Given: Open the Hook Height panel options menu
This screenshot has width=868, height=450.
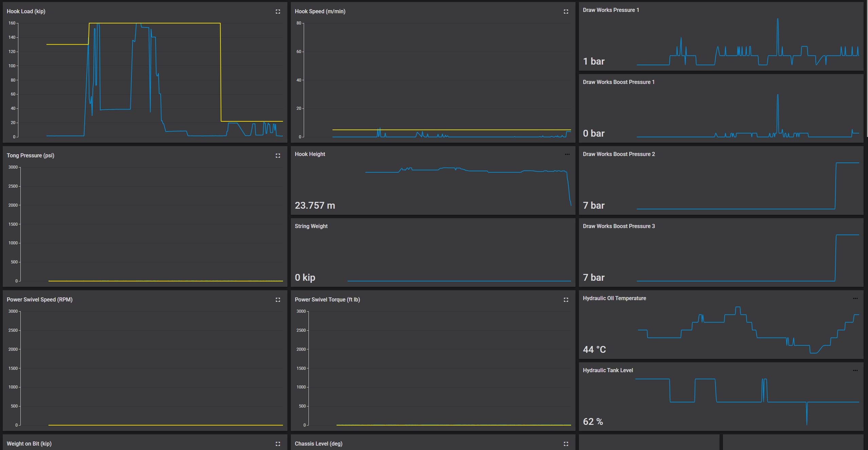Looking at the screenshot, I should [x=567, y=154].
